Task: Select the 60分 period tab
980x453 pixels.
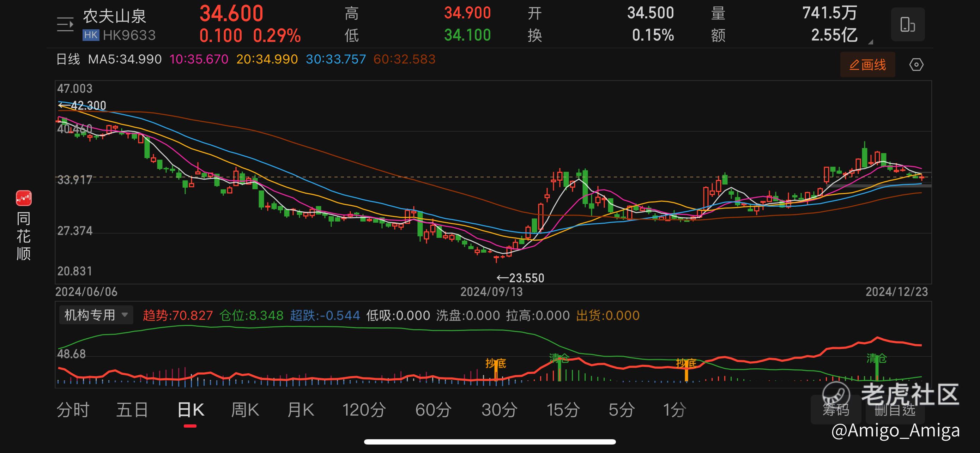Action: point(433,410)
